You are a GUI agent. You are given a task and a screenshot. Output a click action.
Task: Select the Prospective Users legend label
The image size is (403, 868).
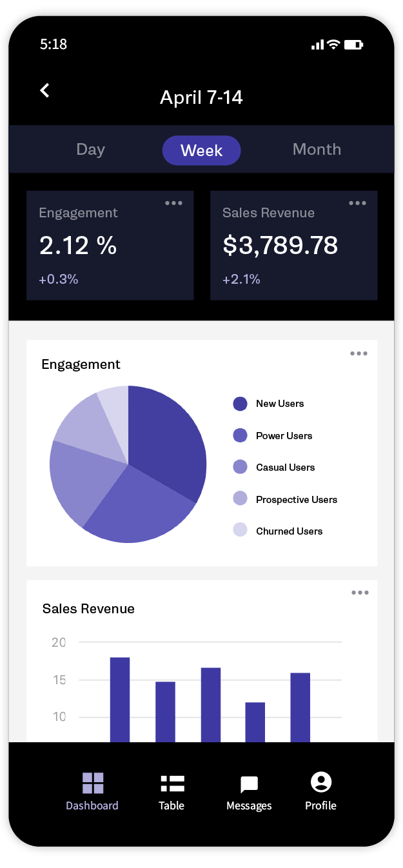(x=297, y=500)
